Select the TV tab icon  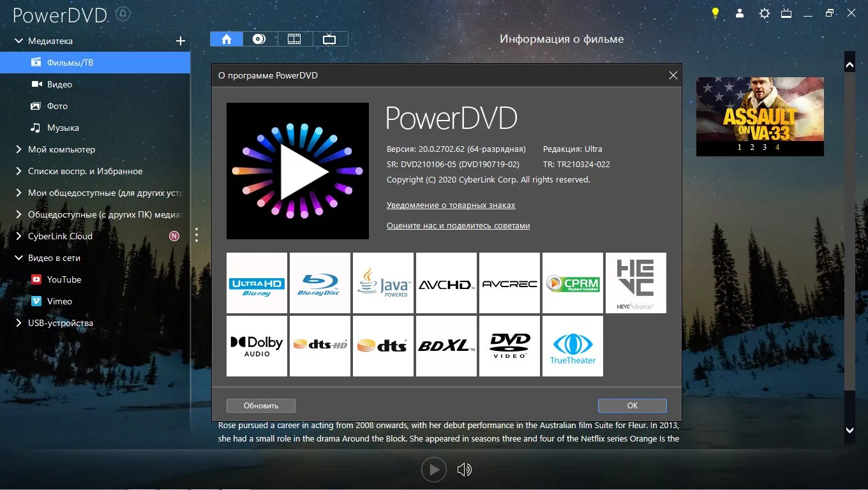329,39
